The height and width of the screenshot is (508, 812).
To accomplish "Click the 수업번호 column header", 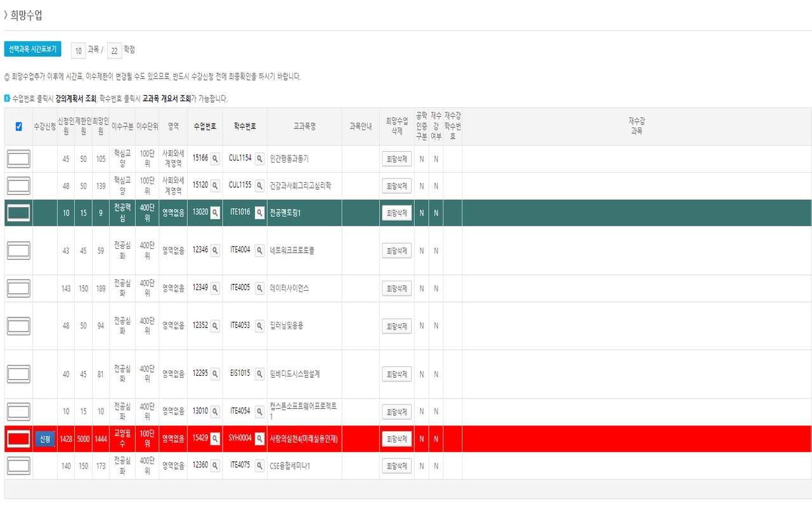I will tap(205, 126).
